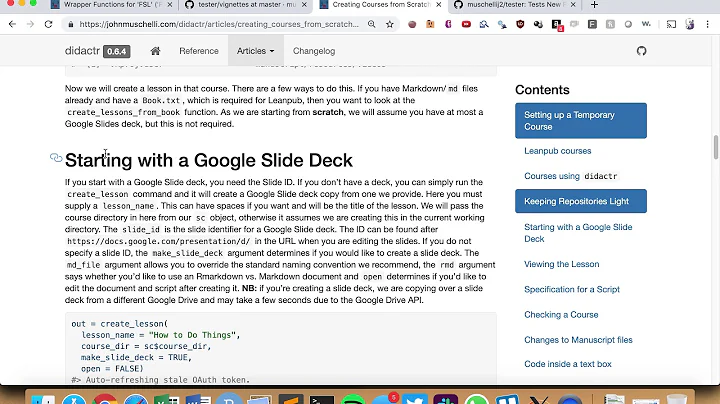Click the uBlock Origin shield extension
The height and width of the screenshot is (404, 720).
(x=520, y=24)
